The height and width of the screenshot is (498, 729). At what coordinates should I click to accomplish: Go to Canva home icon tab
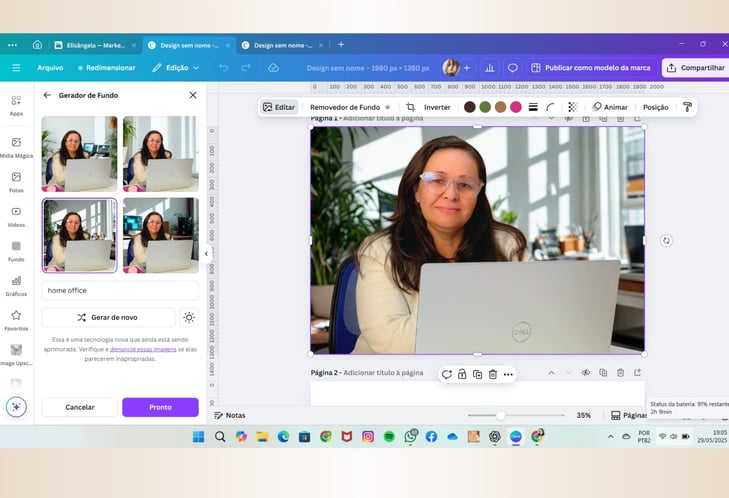pyautogui.click(x=37, y=45)
